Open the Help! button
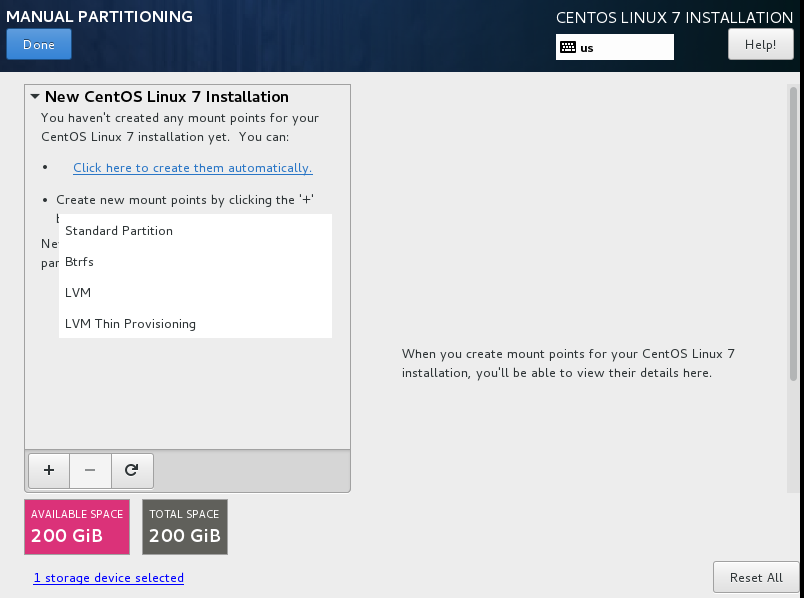The height and width of the screenshot is (598, 804). click(760, 45)
